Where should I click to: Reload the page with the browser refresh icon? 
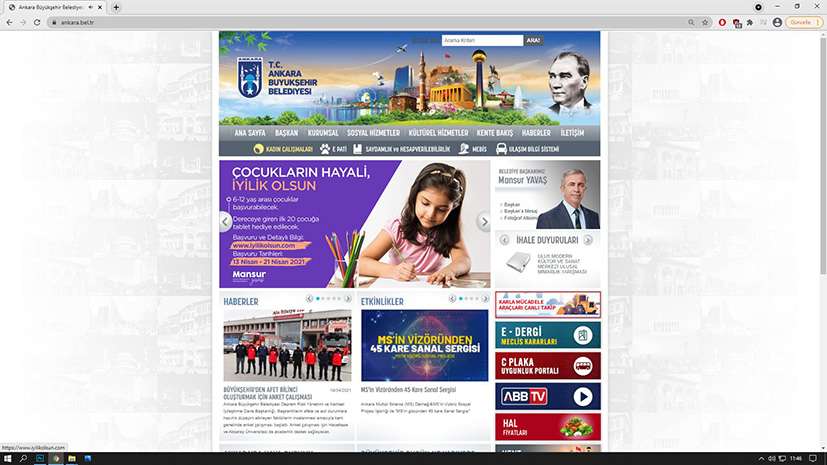tap(38, 22)
